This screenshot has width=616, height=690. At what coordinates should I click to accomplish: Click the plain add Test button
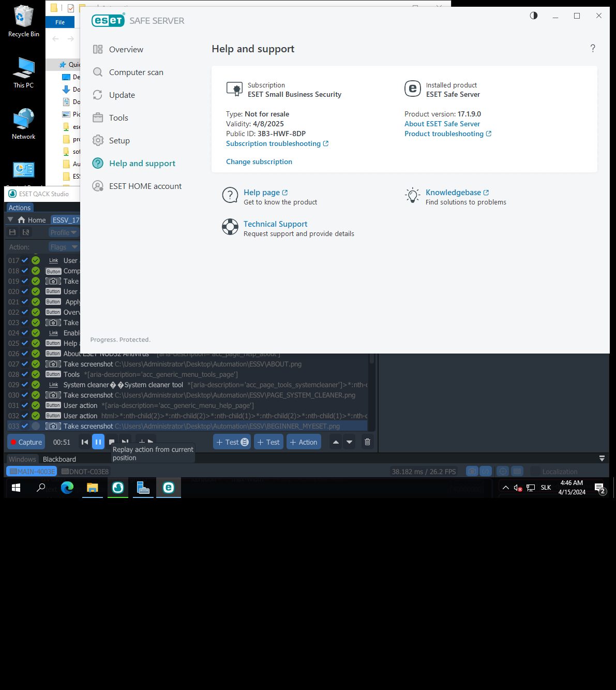pyautogui.click(x=268, y=442)
